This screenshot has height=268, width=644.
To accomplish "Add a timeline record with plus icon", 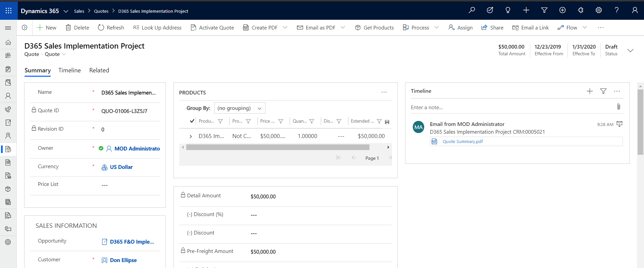I will (590, 91).
